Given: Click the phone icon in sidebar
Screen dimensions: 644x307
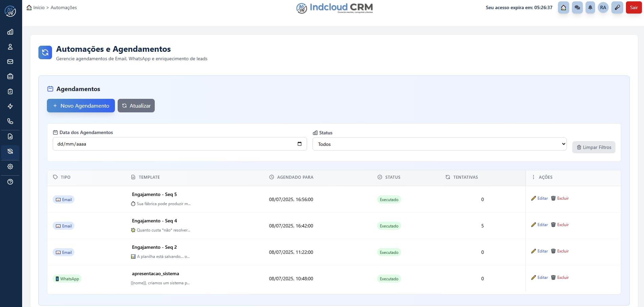Looking at the screenshot, I should [10, 121].
